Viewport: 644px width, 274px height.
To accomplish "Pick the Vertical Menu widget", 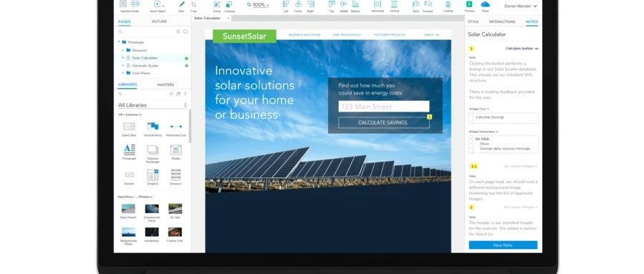I will (x=153, y=129).
